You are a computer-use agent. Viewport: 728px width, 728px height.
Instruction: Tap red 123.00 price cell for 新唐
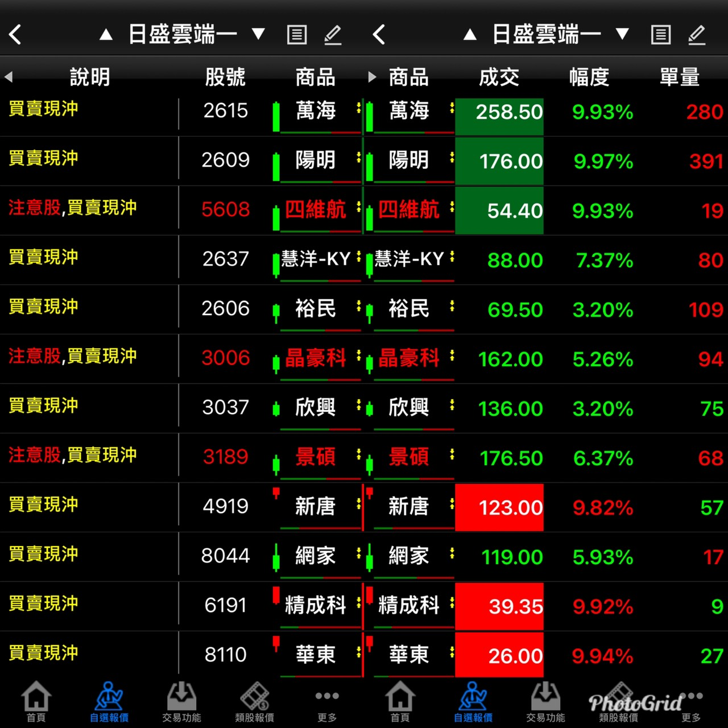499,507
